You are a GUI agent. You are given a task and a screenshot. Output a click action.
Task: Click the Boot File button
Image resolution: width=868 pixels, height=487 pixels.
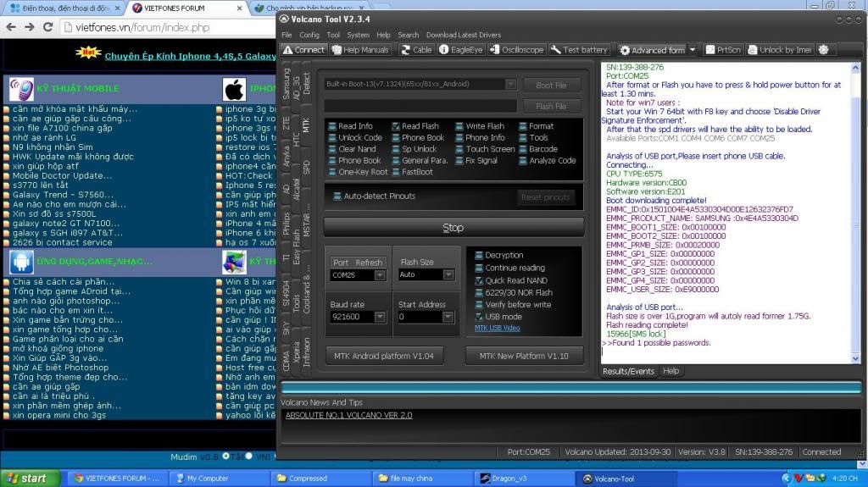pos(551,86)
